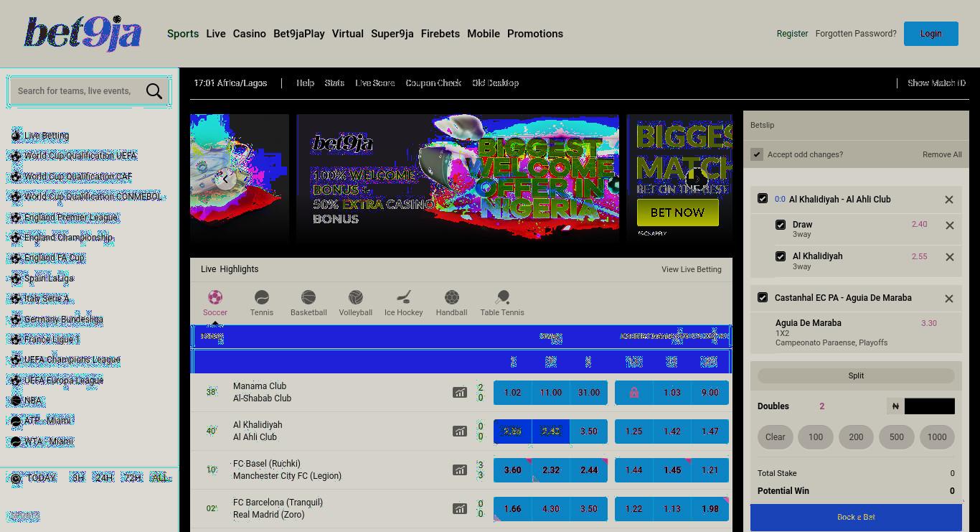Toggle Accept odd changes checkbox
The height and width of the screenshot is (532, 980).
pos(757,154)
